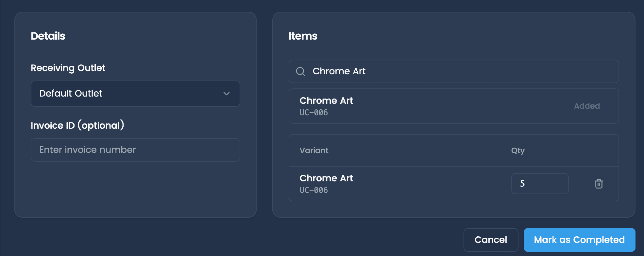Click the Variant column header
Viewport: 644px width, 256px height.
(x=314, y=151)
